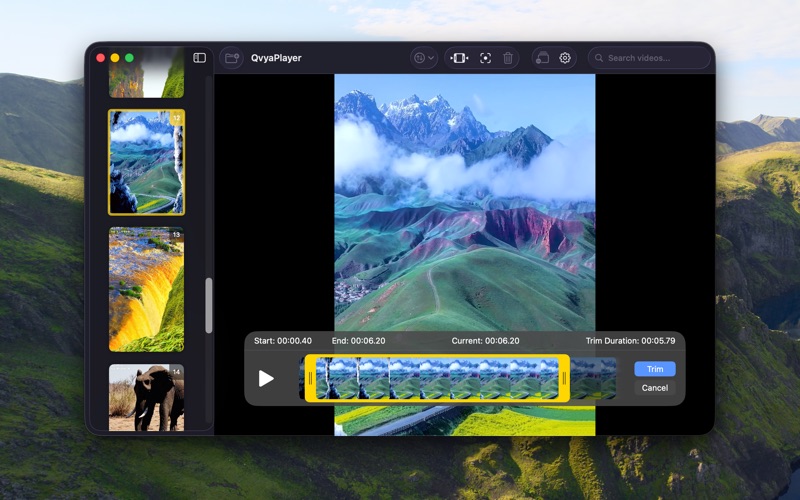Image resolution: width=800 pixels, height=500 pixels.
Task: Click the dimmed filmstrip after trim end
Action: pos(593,379)
